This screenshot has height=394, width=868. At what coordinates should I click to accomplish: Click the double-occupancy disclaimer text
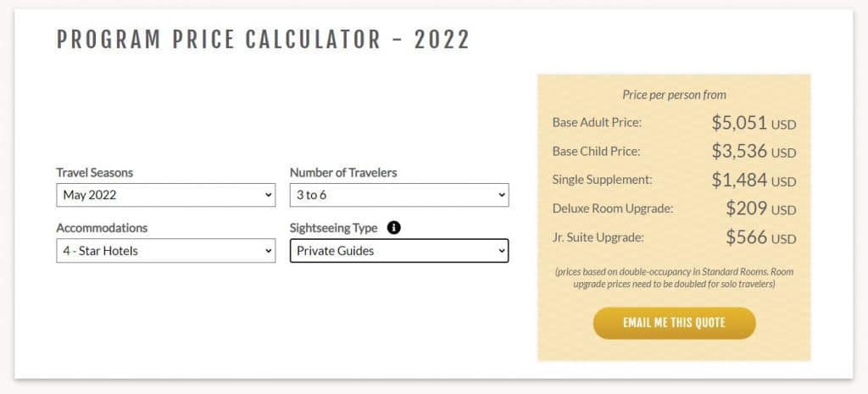click(674, 277)
